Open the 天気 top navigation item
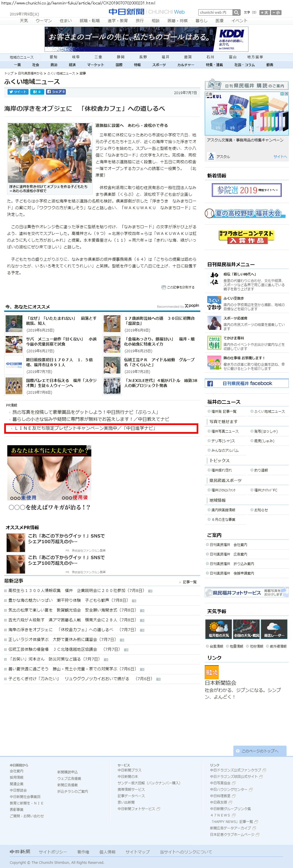This screenshot has height=868, width=293. [24, 20]
